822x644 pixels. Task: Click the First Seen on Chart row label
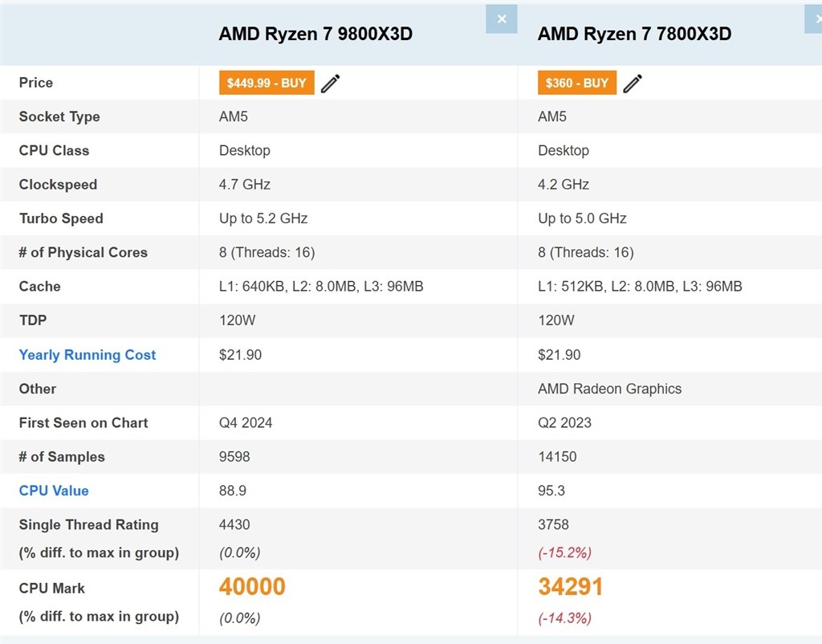tap(83, 423)
